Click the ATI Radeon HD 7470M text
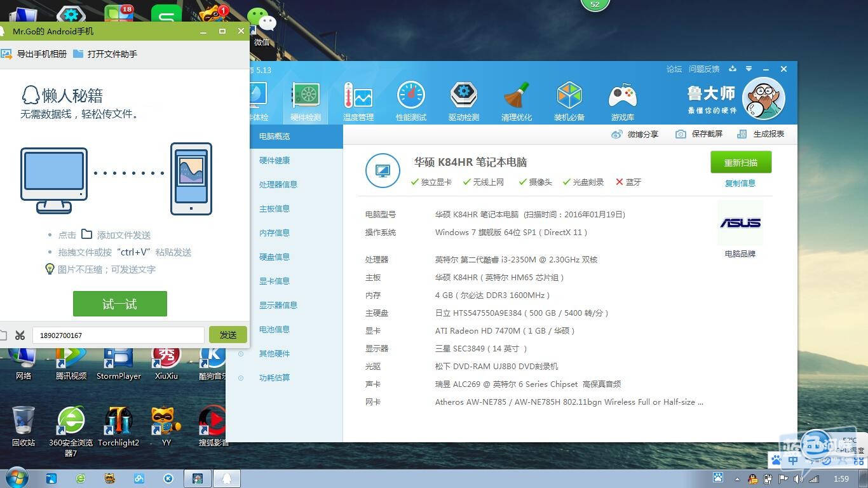Image resolution: width=868 pixels, height=488 pixels. point(505,330)
